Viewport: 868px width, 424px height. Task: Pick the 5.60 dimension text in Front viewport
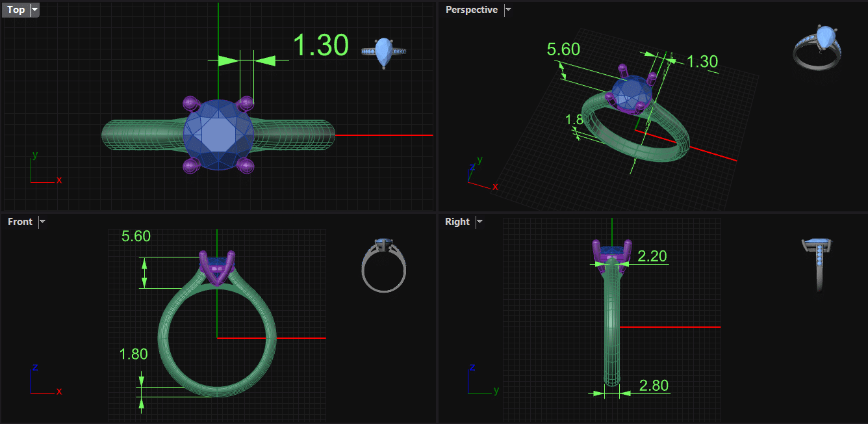click(136, 236)
